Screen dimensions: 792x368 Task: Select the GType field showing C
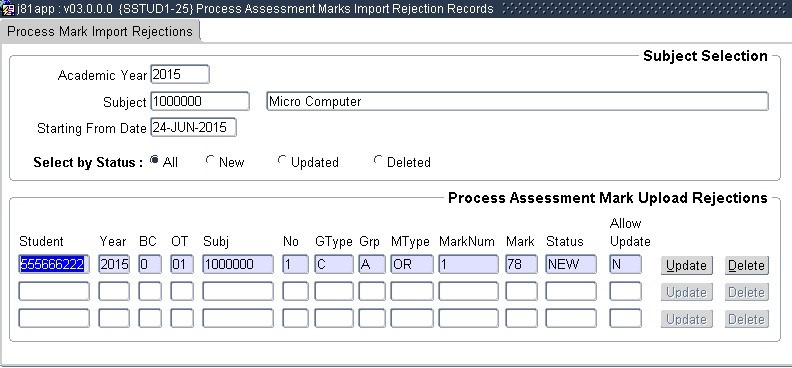coord(334,265)
